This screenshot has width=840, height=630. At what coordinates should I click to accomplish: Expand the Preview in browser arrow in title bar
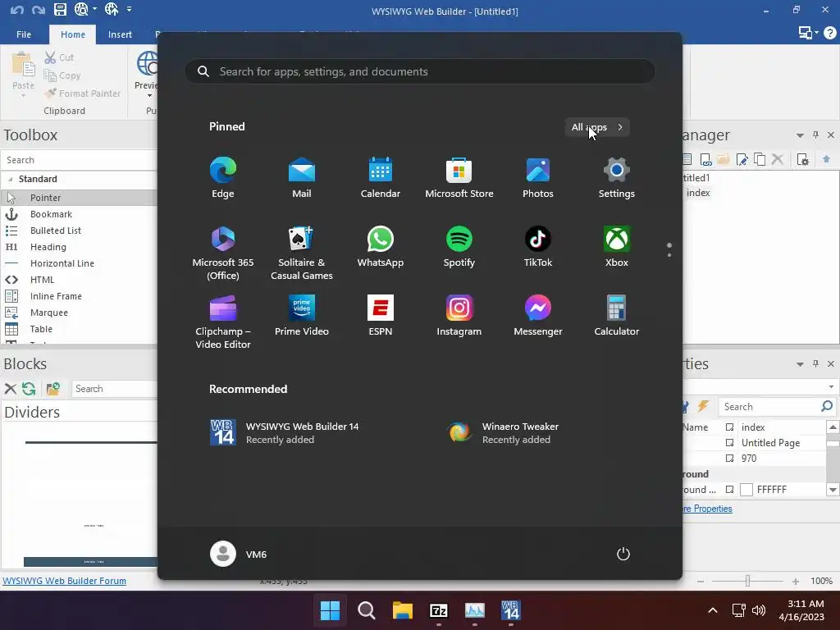coord(95,9)
